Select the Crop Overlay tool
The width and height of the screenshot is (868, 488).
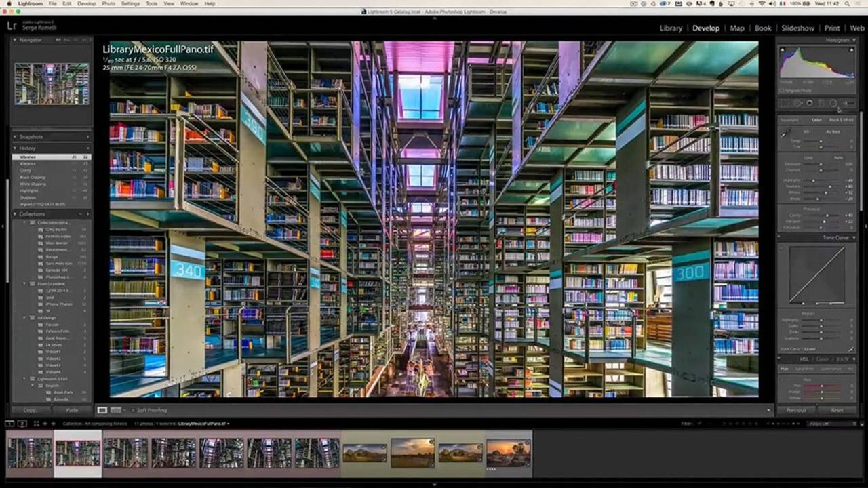point(785,103)
